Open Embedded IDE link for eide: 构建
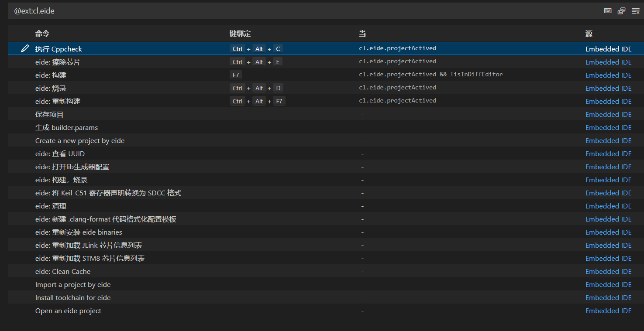 click(x=608, y=75)
